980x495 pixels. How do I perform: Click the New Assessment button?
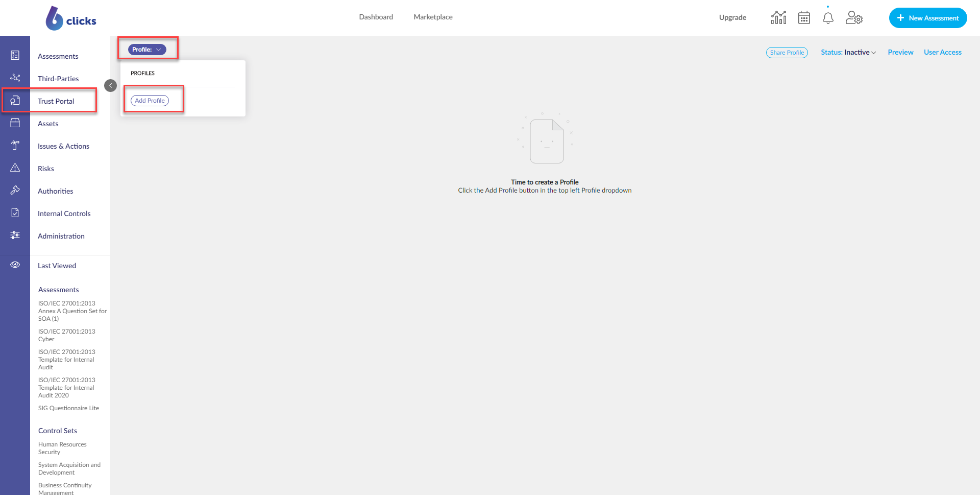tap(927, 18)
